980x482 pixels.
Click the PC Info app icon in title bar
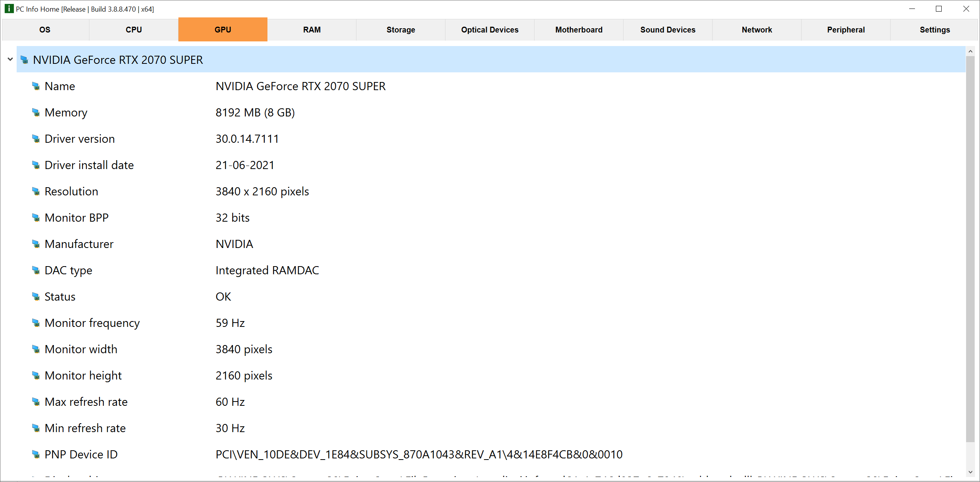[9, 9]
